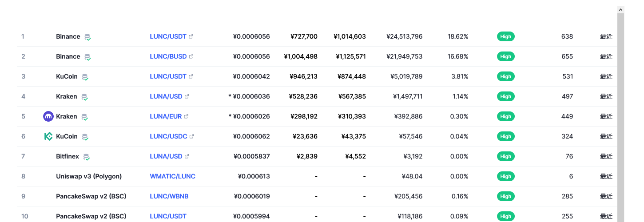Viewport: 644px width, 222px height.
Task: Click the reserves icon next to Bitfinex
Action: click(x=87, y=157)
